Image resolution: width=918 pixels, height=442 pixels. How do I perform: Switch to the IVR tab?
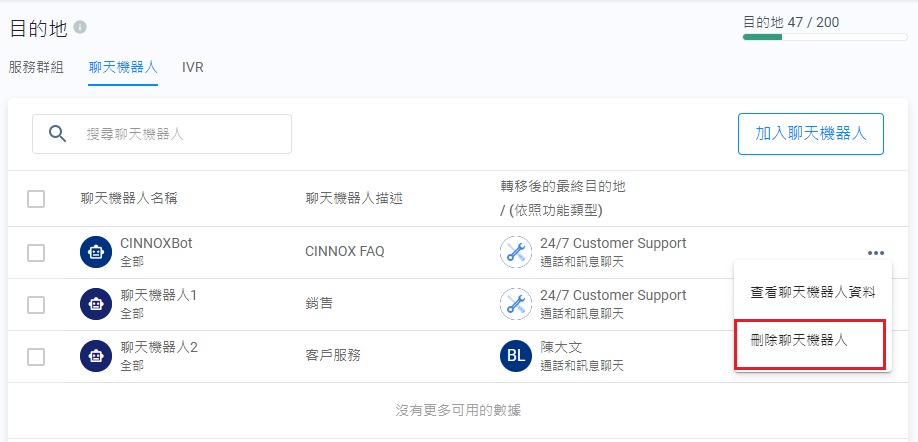193,67
